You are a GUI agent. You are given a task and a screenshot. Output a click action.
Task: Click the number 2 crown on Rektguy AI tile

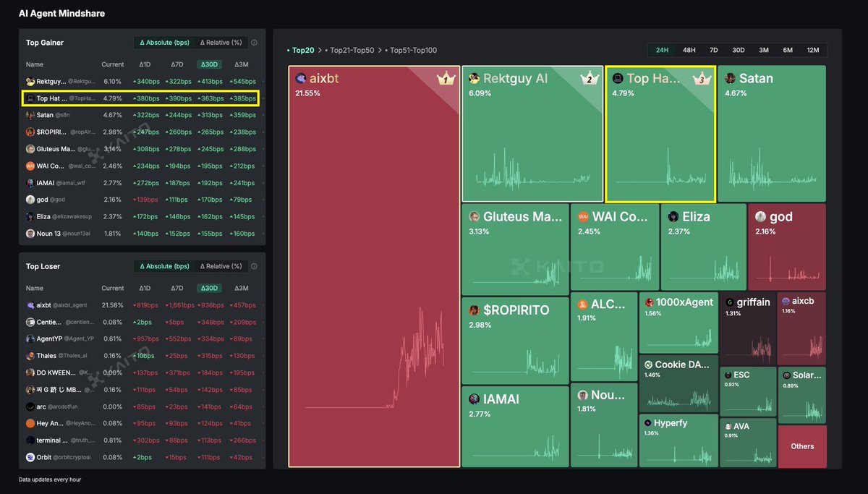[589, 79]
